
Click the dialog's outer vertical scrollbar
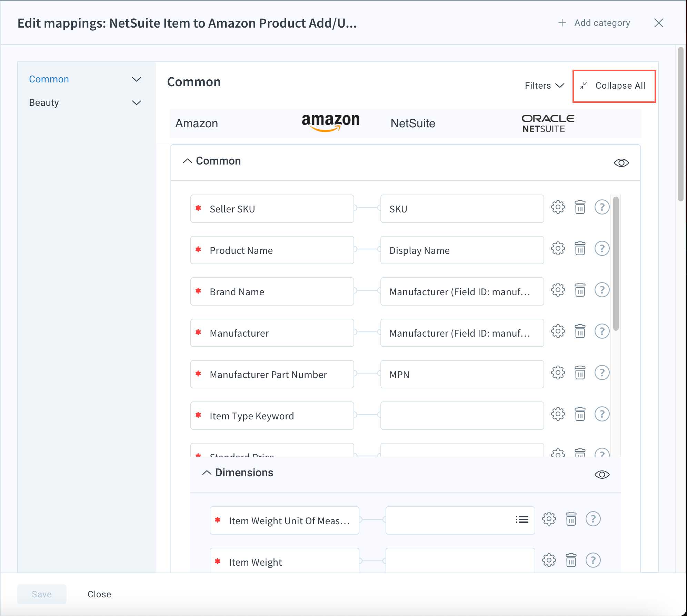(680, 124)
